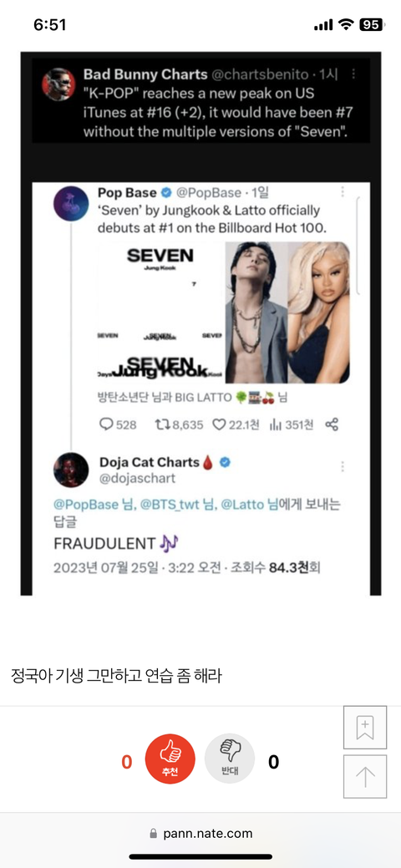Open the Seven Jungkook and Latto image
The width and height of the screenshot is (401, 868).
(224, 312)
